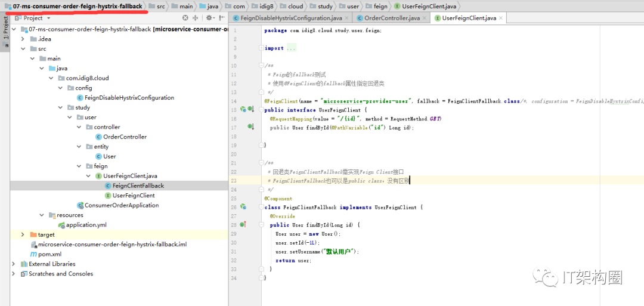Click the Spring bean gutter icon on line 26
The height and width of the screenshot is (306, 644).
click(x=243, y=206)
